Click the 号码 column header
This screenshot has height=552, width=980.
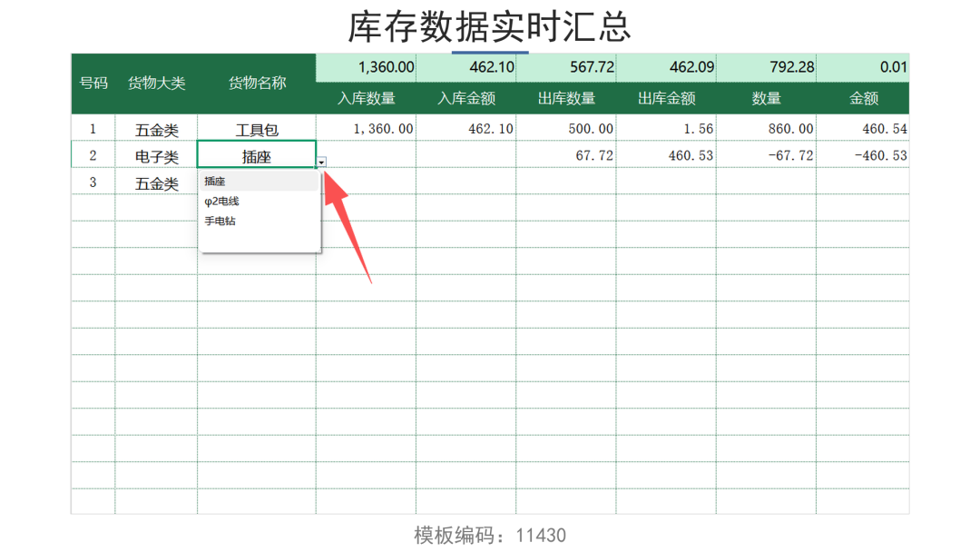[x=93, y=84]
